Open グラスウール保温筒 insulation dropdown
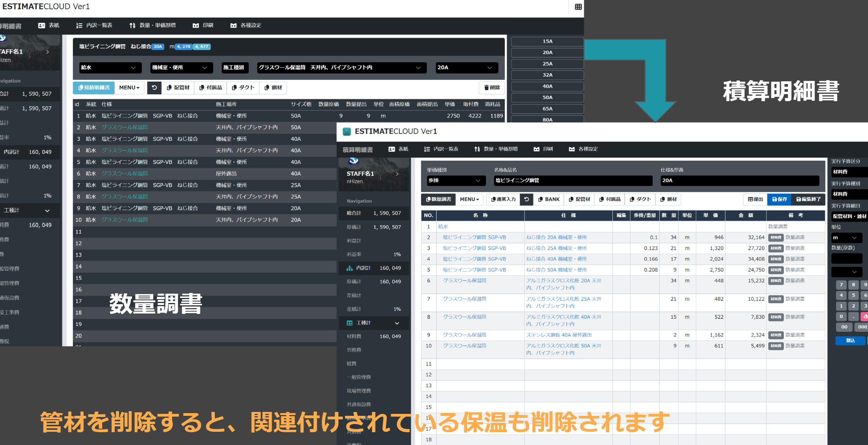Image resolution: width=868 pixels, height=445 pixels. click(341, 68)
